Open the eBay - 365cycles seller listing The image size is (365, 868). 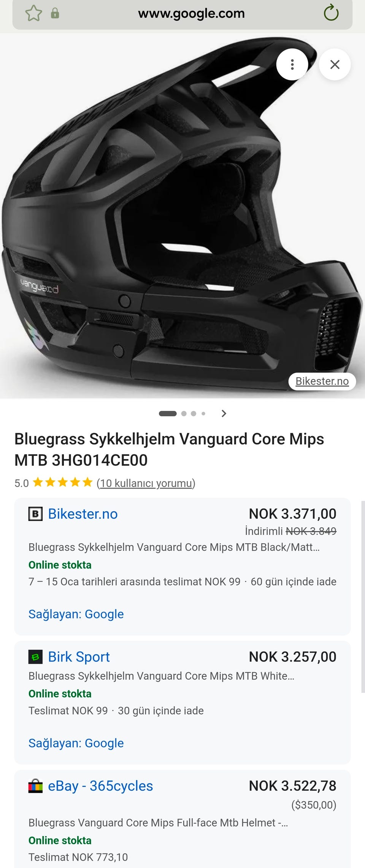point(100,786)
